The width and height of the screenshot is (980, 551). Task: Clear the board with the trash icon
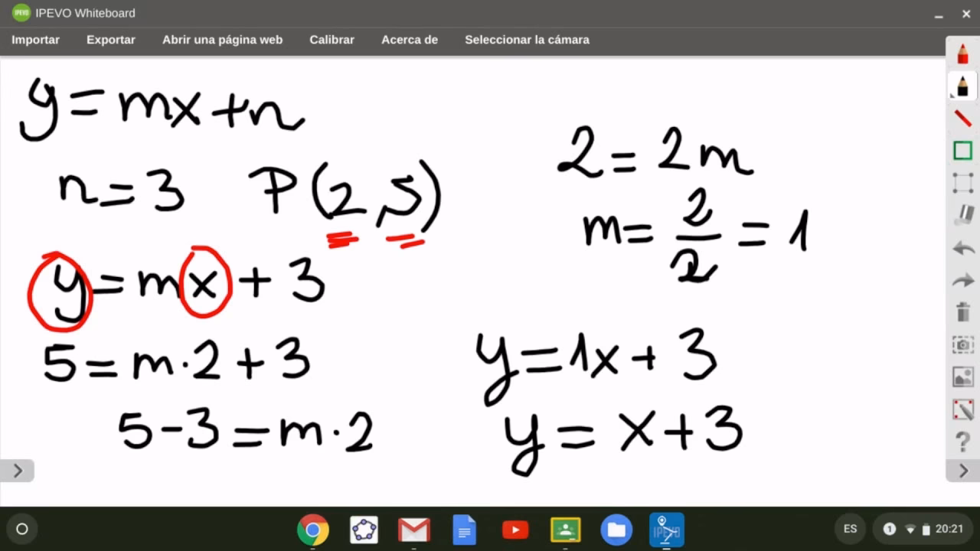962,312
